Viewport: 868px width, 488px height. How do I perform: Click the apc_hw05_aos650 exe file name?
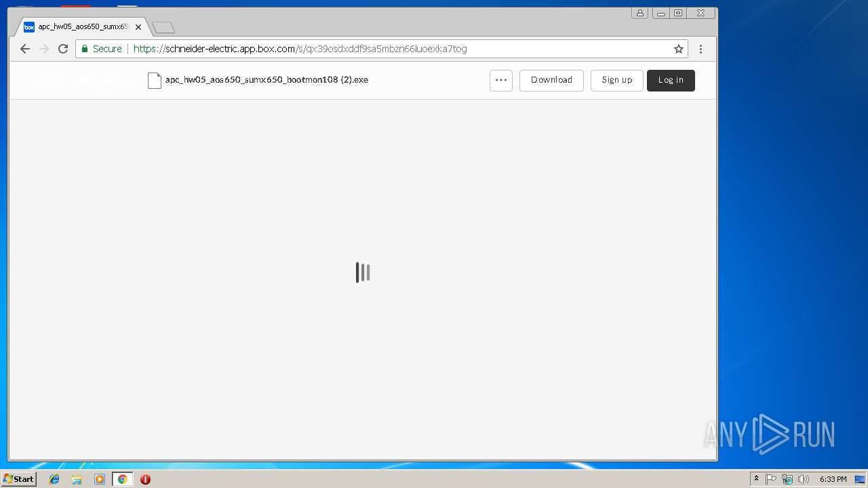(x=267, y=80)
